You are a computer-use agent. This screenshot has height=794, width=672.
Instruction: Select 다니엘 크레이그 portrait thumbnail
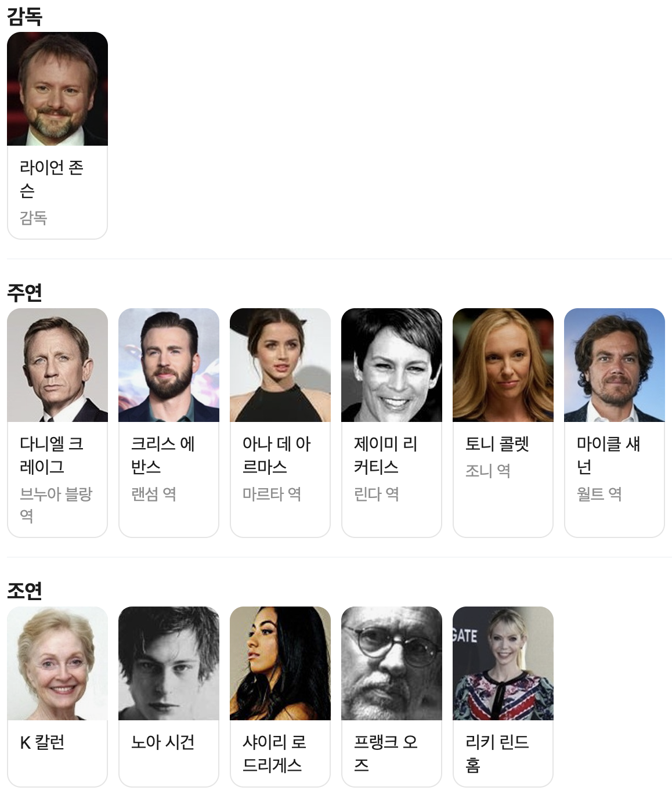point(57,365)
